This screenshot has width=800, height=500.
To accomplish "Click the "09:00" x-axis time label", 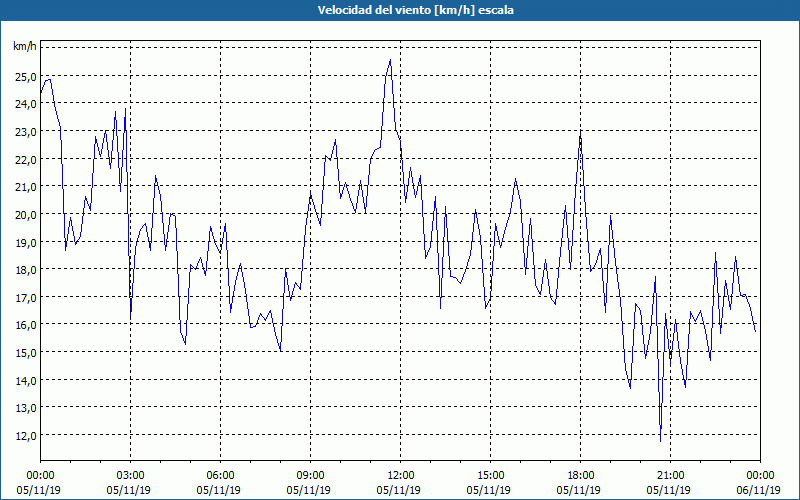I will pos(310,476).
